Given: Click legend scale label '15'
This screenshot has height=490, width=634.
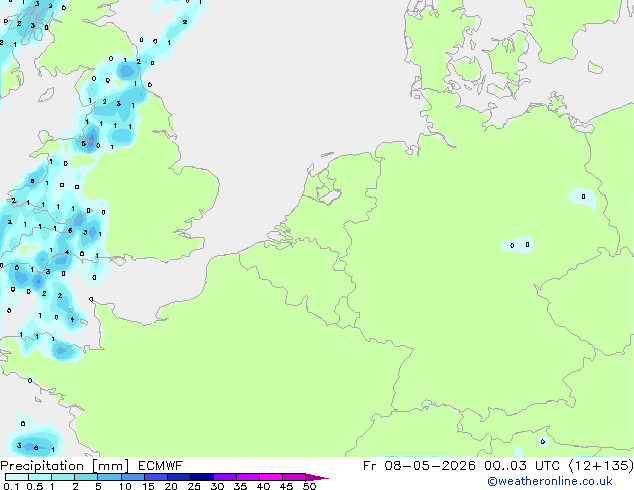Looking at the screenshot, I should tap(148, 486).
